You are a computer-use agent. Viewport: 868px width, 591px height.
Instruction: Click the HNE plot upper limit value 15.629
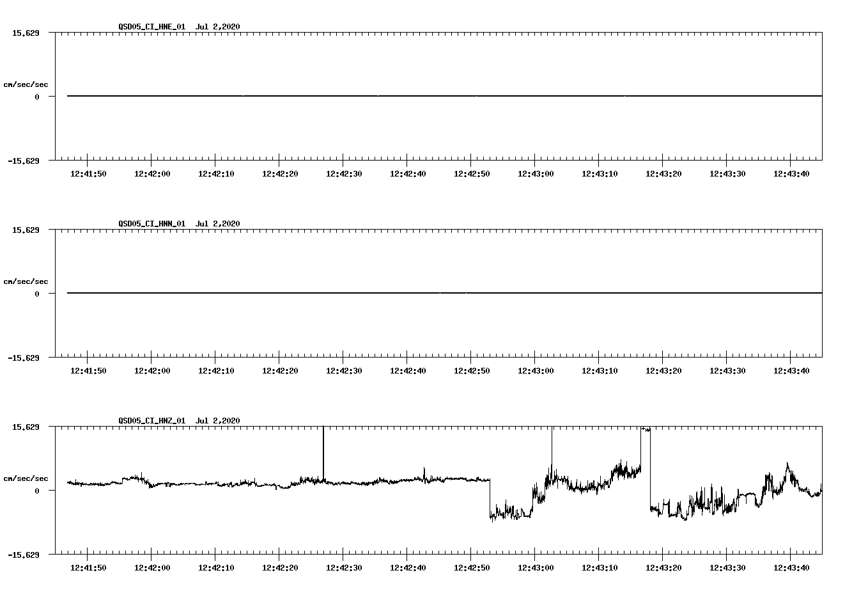pos(26,33)
